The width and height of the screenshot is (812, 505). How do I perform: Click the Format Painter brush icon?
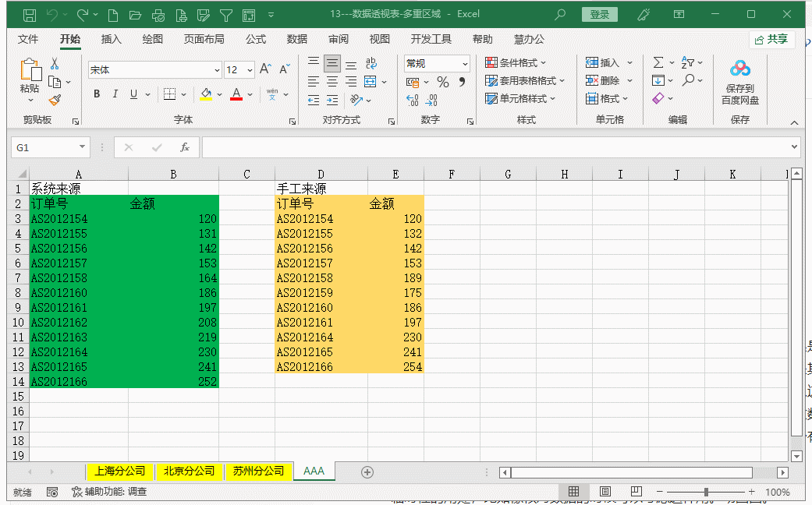click(x=55, y=100)
